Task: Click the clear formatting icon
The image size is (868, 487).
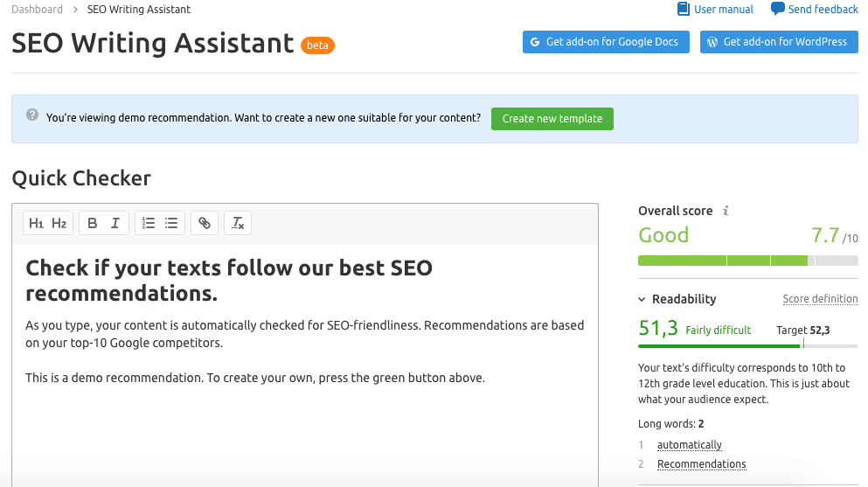Action: coord(238,224)
